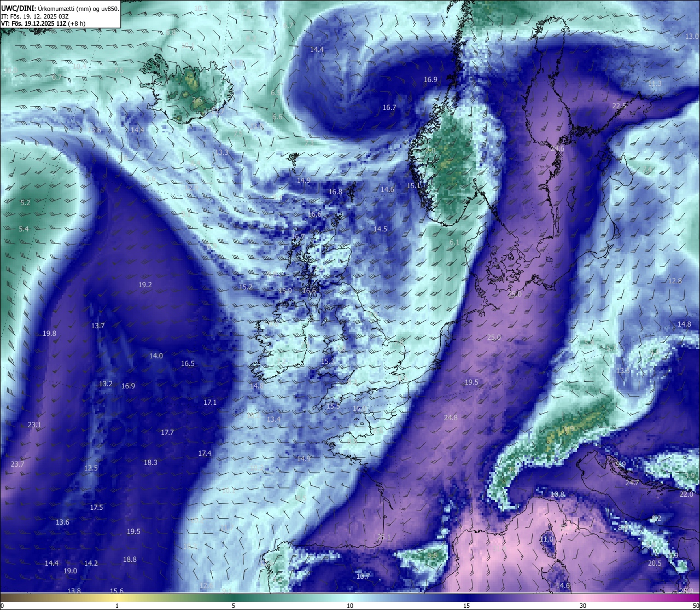Click the 17.5 value on the map
The image size is (700, 610).
pos(96,507)
